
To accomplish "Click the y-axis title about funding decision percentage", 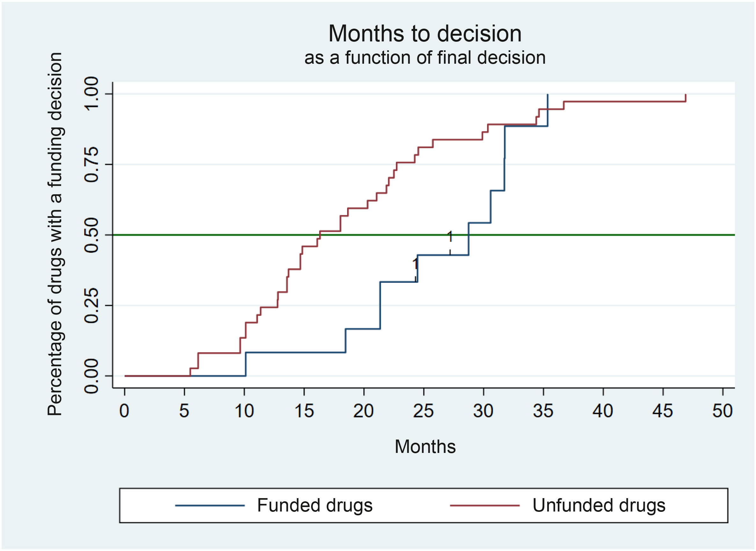I will click(x=55, y=234).
